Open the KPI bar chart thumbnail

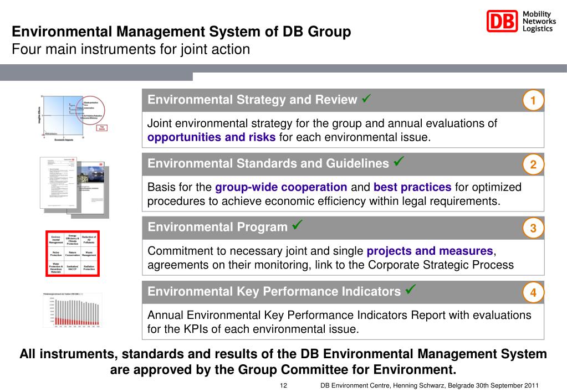click(73, 311)
